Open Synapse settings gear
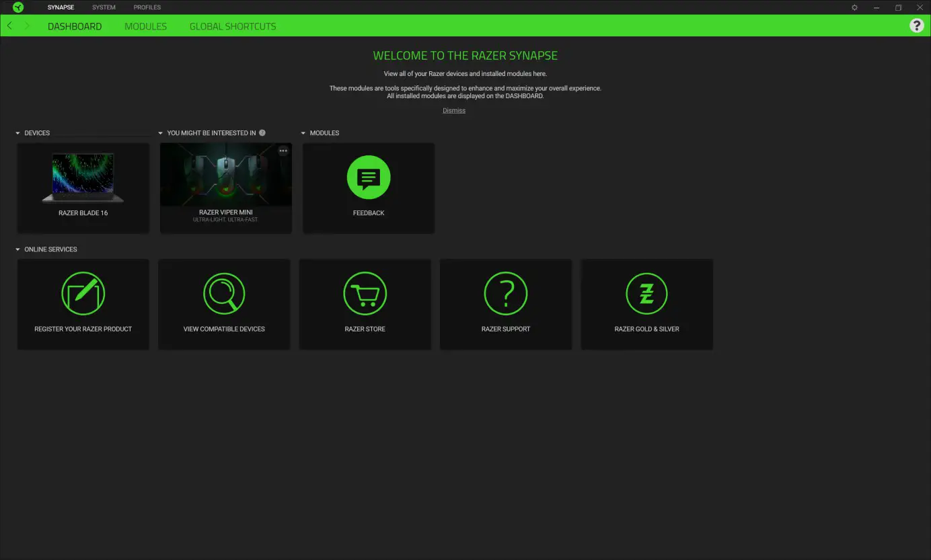Viewport: 931px width, 560px height. pos(854,7)
